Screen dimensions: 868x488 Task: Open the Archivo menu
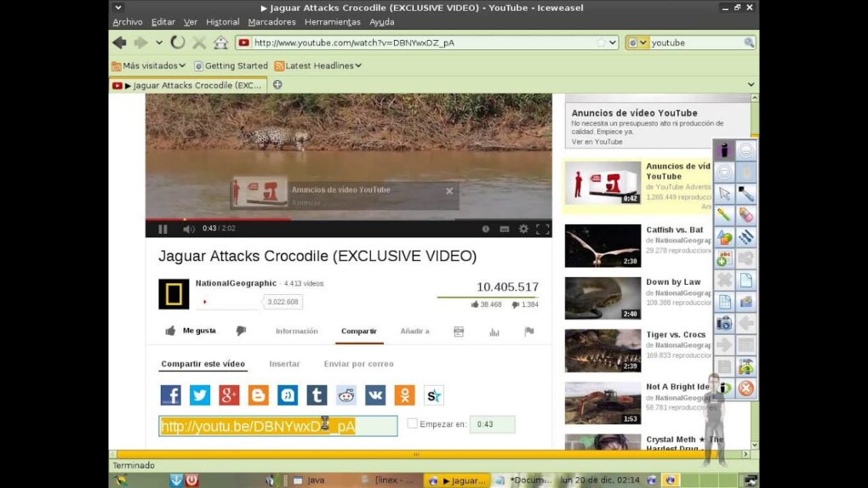click(128, 22)
